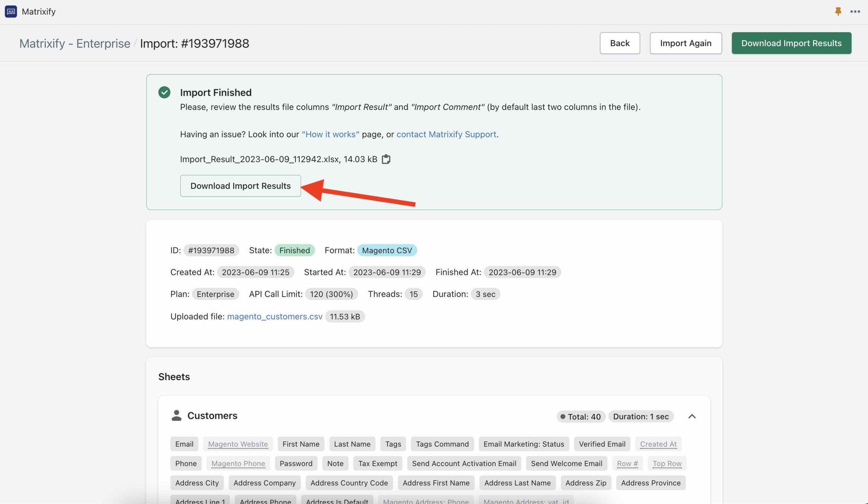Image resolution: width=868 pixels, height=504 pixels.
Task: Click the Import Again button
Action: tap(686, 43)
